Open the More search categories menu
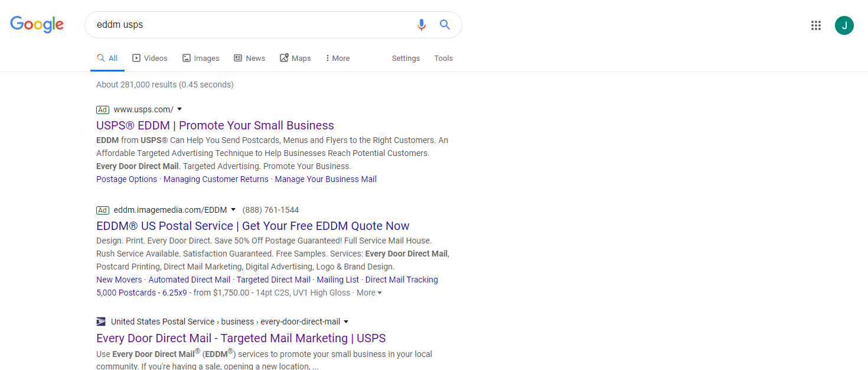Image resolution: width=868 pixels, height=370 pixels. pos(338,58)
